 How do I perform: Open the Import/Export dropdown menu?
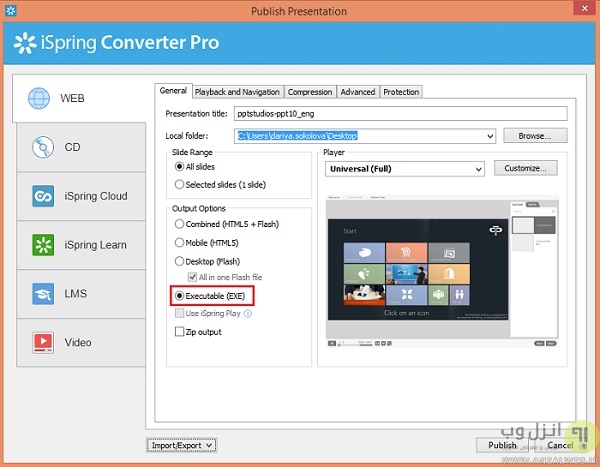click(x=181, y=445)
